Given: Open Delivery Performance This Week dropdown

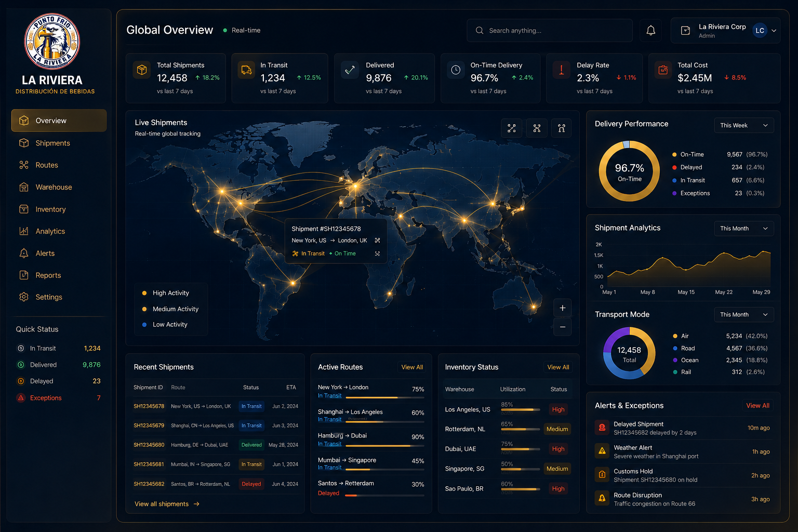Looking at the screenshot, I should (743, 125).
